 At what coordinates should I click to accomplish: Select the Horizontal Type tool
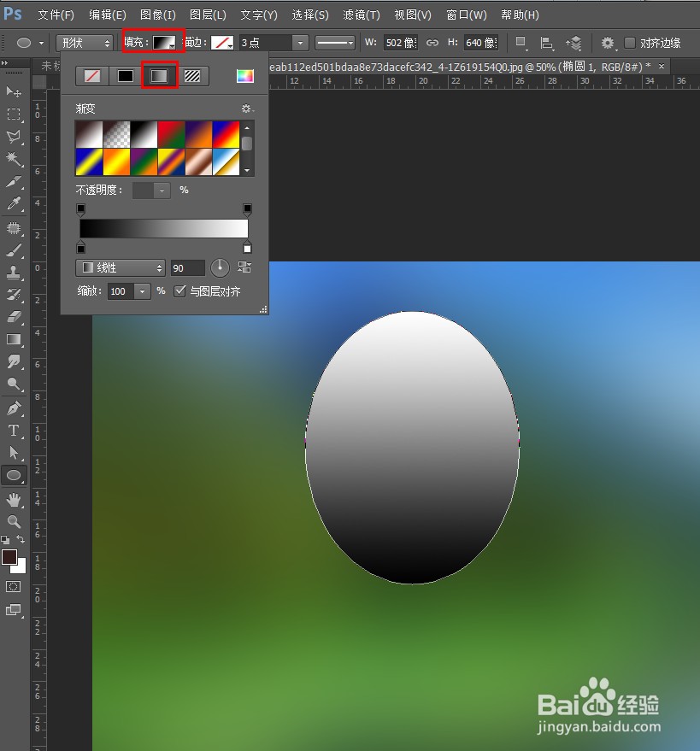tap(14, 431)
